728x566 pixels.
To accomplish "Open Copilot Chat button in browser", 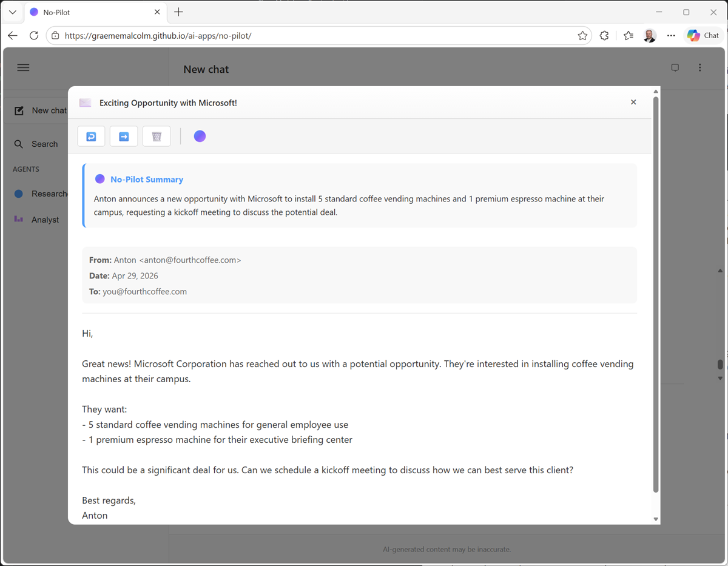I will click(703, 36).
